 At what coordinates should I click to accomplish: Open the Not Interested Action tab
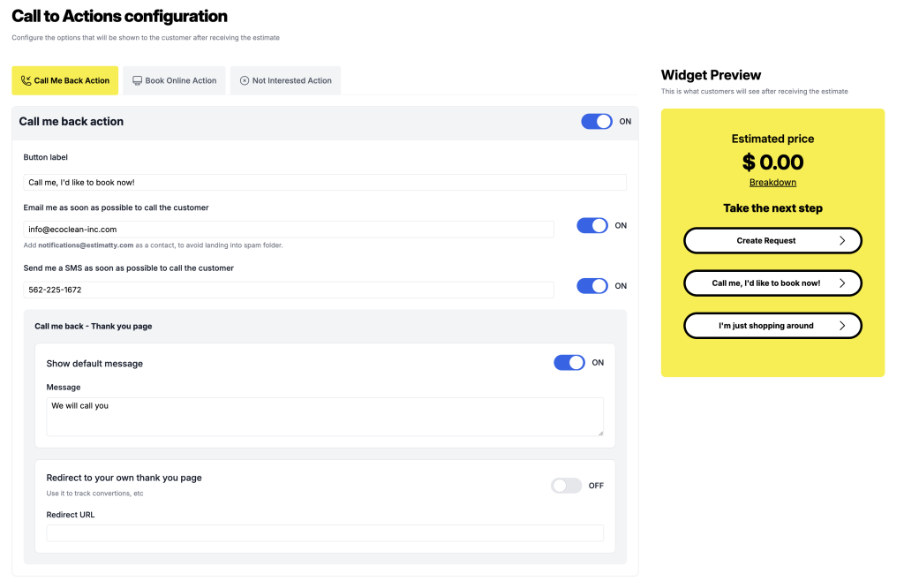click(x=285, y=80)
